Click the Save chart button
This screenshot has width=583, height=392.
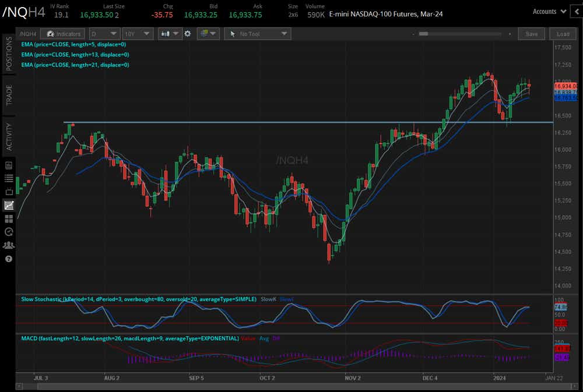point(531,34)
